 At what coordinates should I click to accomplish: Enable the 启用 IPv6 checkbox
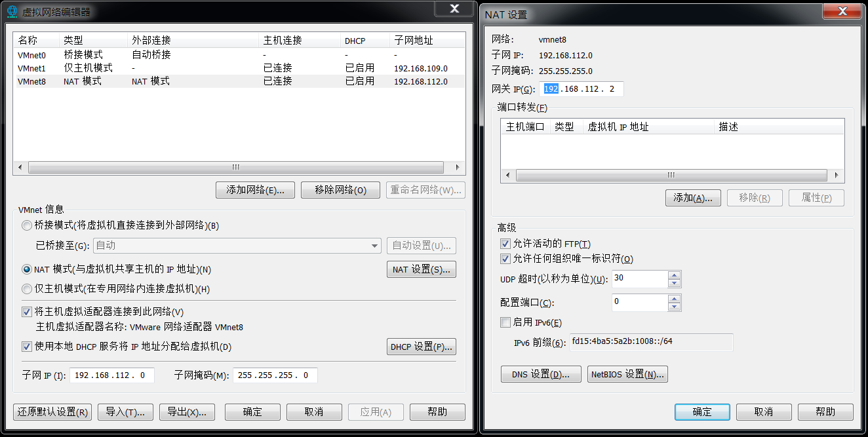pos(505,322)
